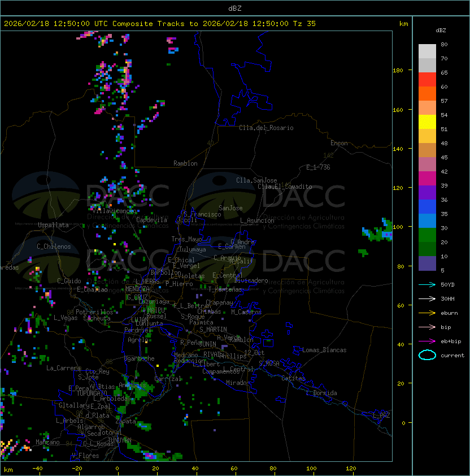
Task: Pick the dark green 10-20 dBZ swatch
Action: click(x=427, y=249)
